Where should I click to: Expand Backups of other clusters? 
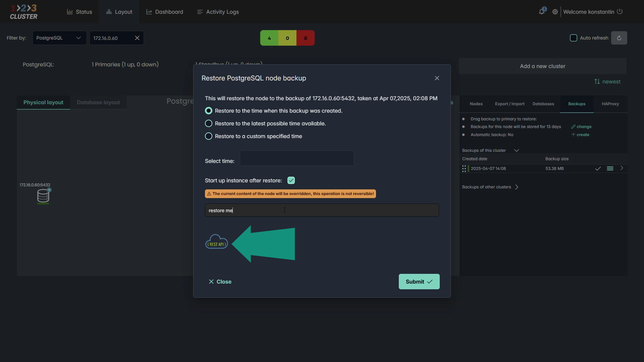point(517,187)
